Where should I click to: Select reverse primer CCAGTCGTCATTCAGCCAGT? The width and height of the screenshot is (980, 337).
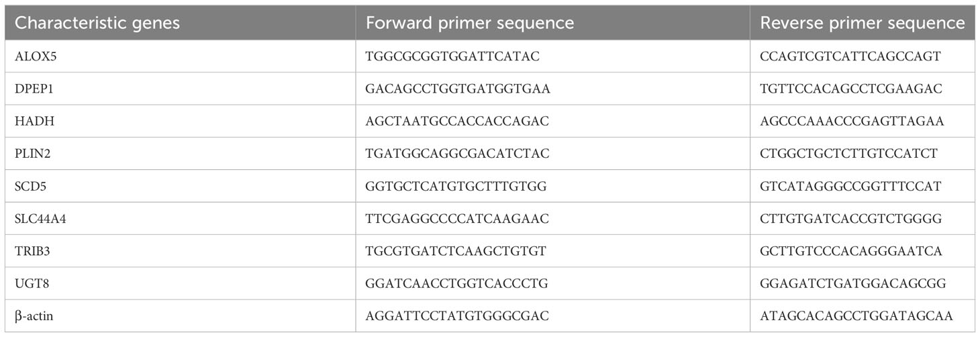pyautogui.click(x=851, y=56)
